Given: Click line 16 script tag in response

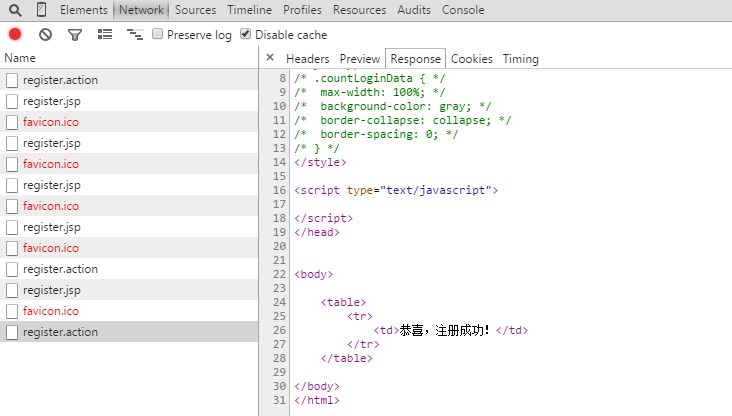Looking at the screenshot, I should click(x=396, y=190).
